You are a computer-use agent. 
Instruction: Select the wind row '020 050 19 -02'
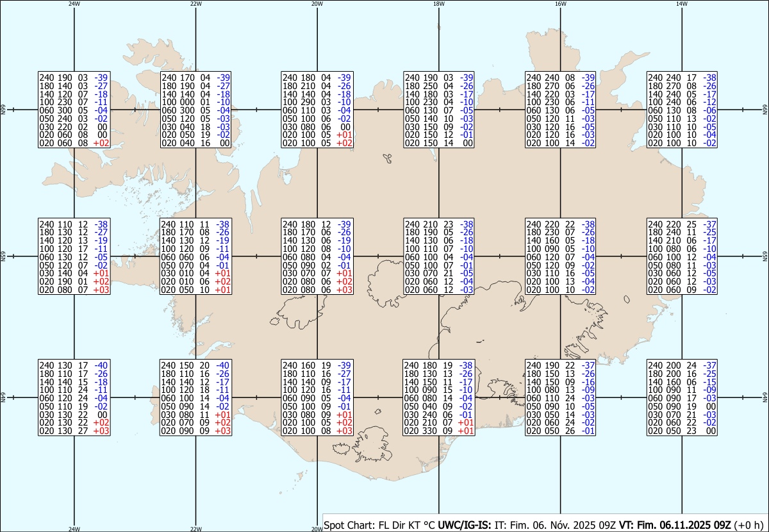pos(195,135)
